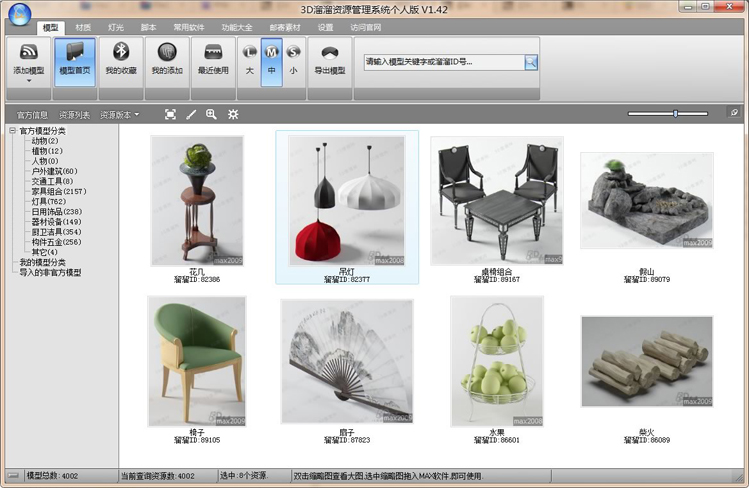Click the small status bar icon at left

[x=13, y=476]
